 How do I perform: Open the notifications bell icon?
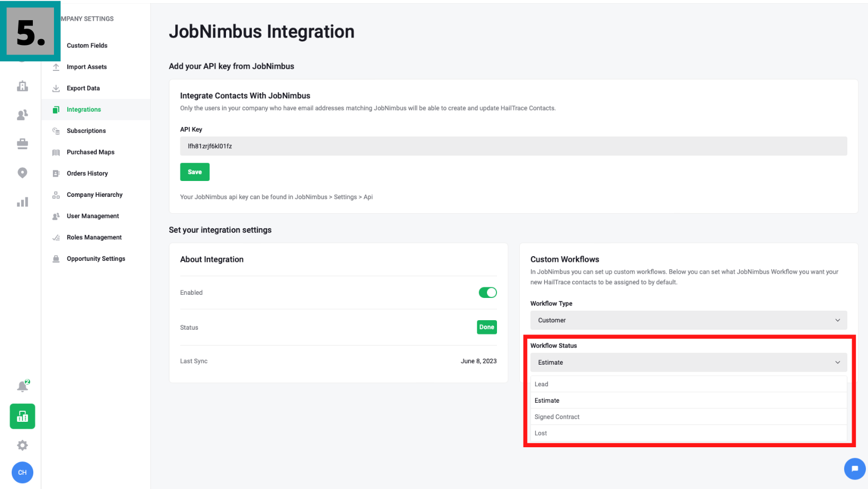tap(23, 386)
